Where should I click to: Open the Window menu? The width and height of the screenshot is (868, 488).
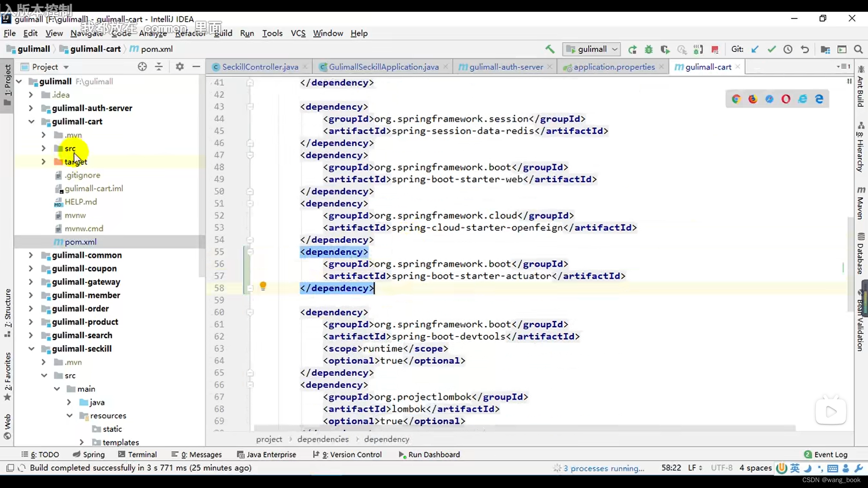pos(328,33)
